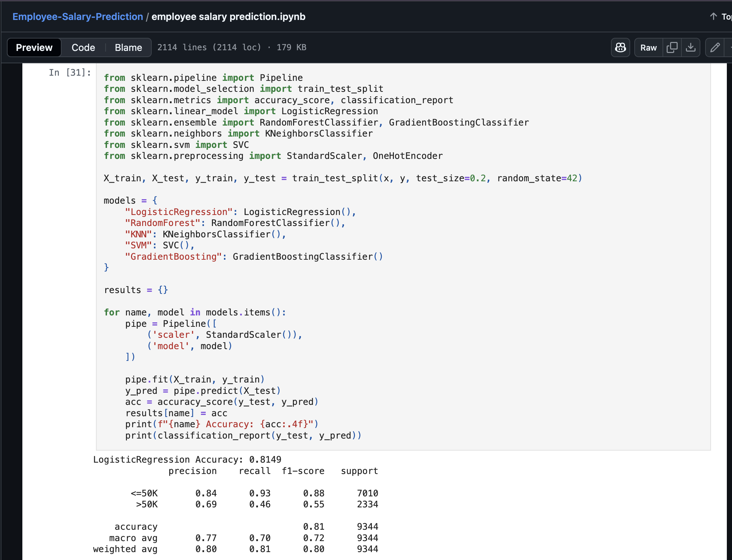Screen dimensions: 732x560
Task: Click the weighted avg output row
Action: point(235,549)
